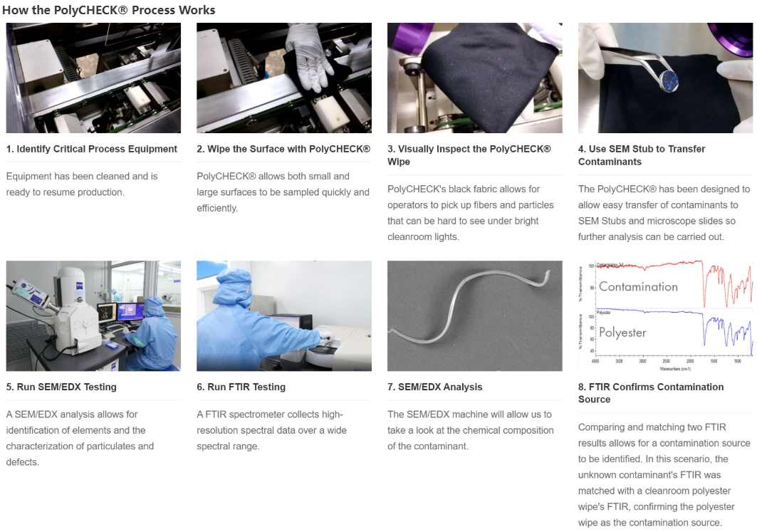757x532 pixels.
Task: Open the Contamination vs Polyester FTIR chart
Action: point(665,315)
